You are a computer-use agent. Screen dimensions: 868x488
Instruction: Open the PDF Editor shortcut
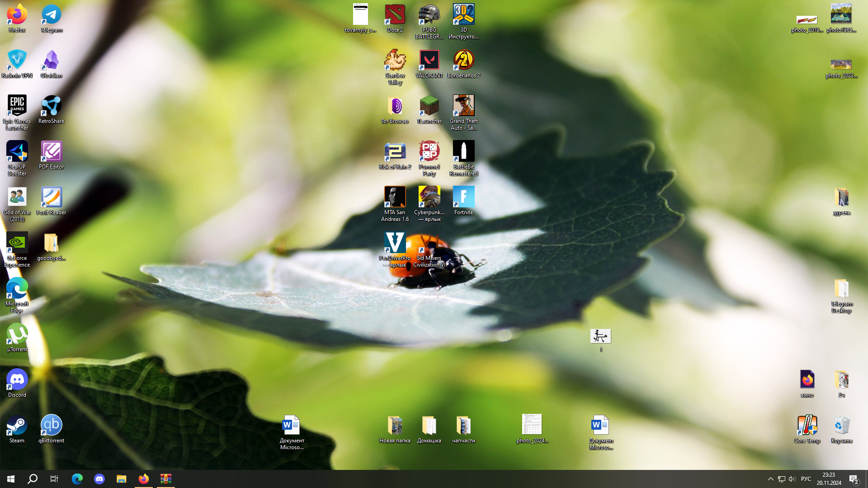click(52, 155)
